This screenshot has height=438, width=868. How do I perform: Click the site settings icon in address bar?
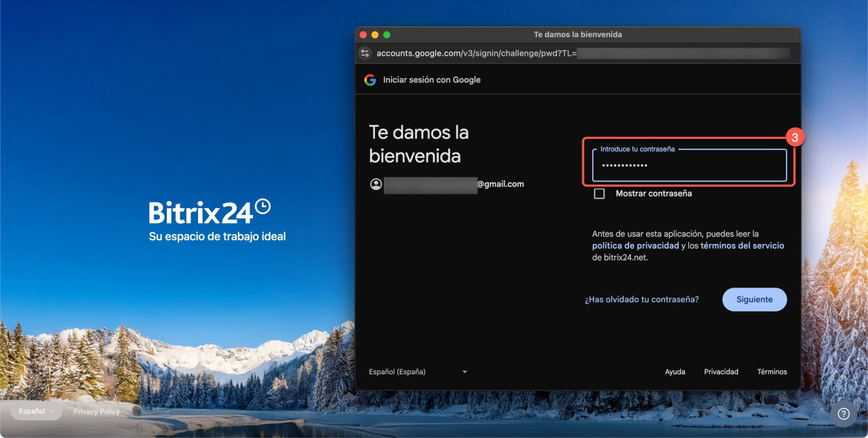click(x=365, y=53)
